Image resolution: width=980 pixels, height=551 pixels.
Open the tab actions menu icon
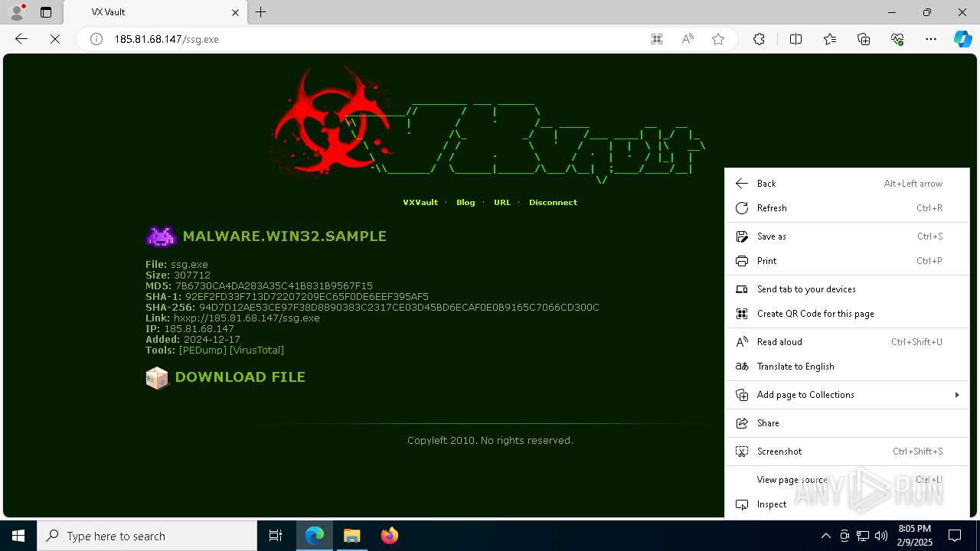46,12
